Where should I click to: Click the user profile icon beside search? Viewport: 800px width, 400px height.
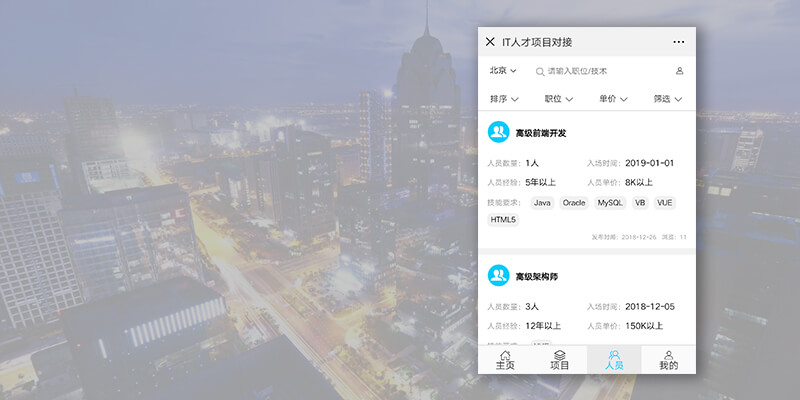[680, 71]
